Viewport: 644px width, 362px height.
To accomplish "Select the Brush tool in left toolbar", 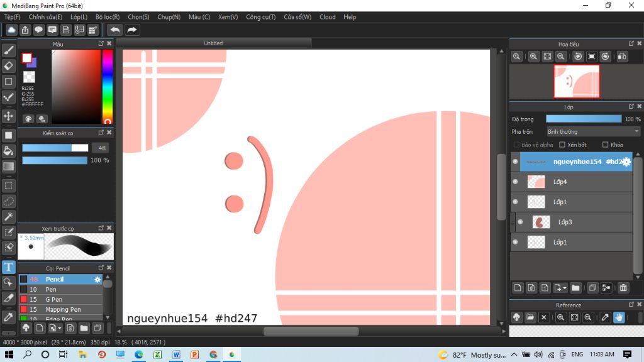I will point(9,50).
